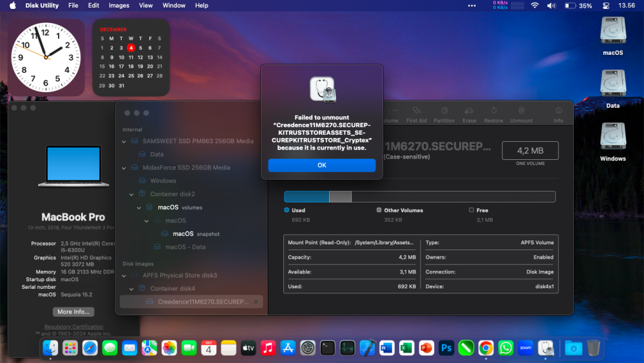The image size is (644, 363).
Task: Open the Window menu
Action: pyautogui.click(x=174, y=5)
